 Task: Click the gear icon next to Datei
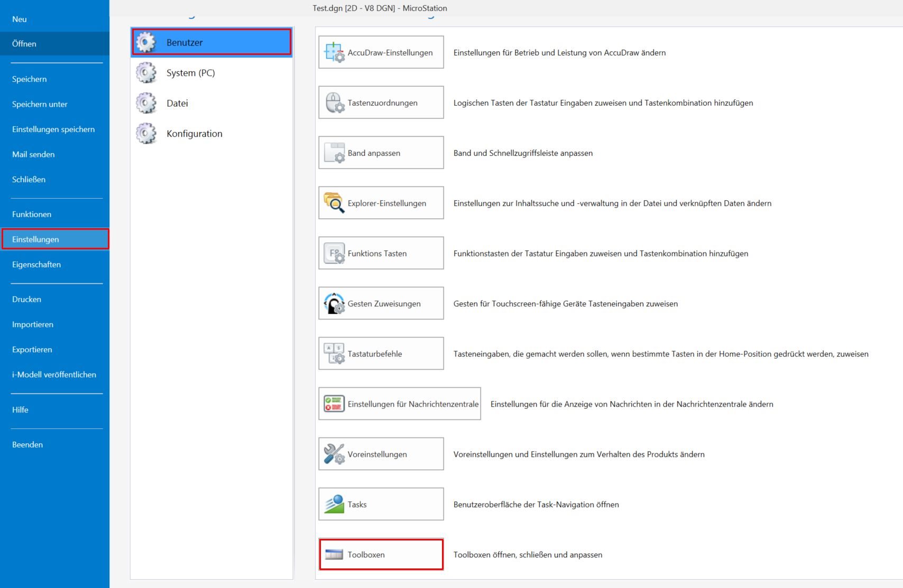(146, 103)
